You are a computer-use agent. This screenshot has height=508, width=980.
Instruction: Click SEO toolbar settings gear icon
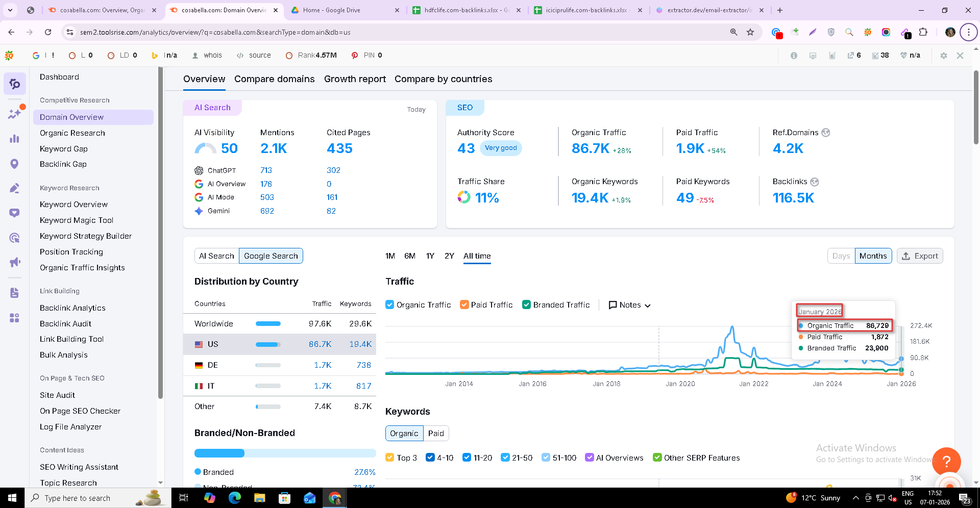pos(943,56)
